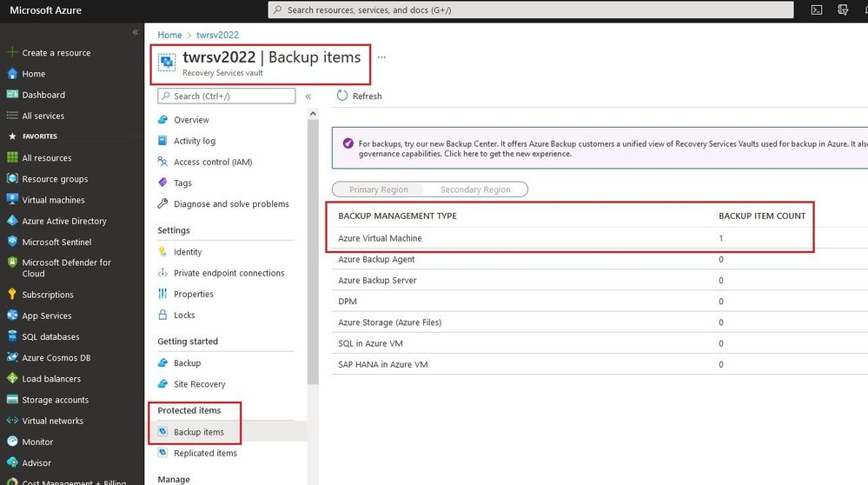Viewport: 868px width, 485px height.
Task: Open the DPM backup row
Action: tap(600, 302)
